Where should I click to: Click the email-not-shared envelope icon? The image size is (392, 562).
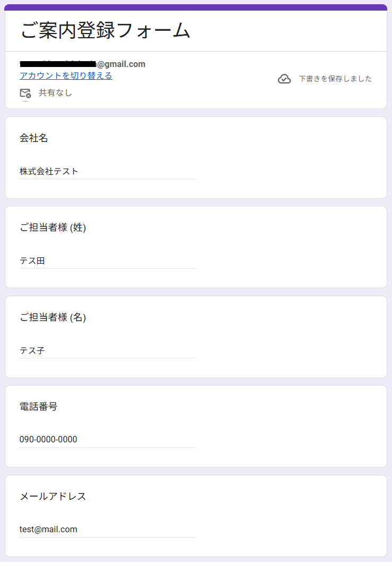click(x=25, y=93)
